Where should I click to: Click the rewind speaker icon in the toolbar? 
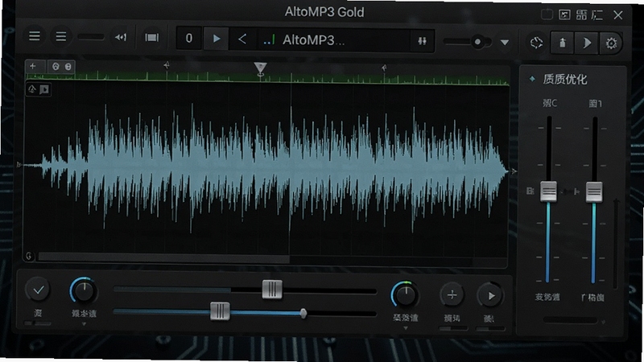click(121, 37)
